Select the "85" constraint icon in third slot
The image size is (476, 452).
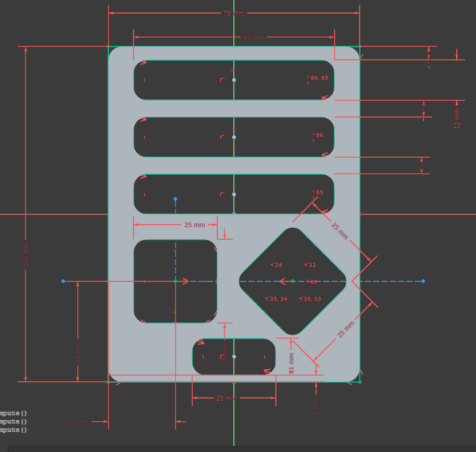pyautogui.click(x=318, y=192)
